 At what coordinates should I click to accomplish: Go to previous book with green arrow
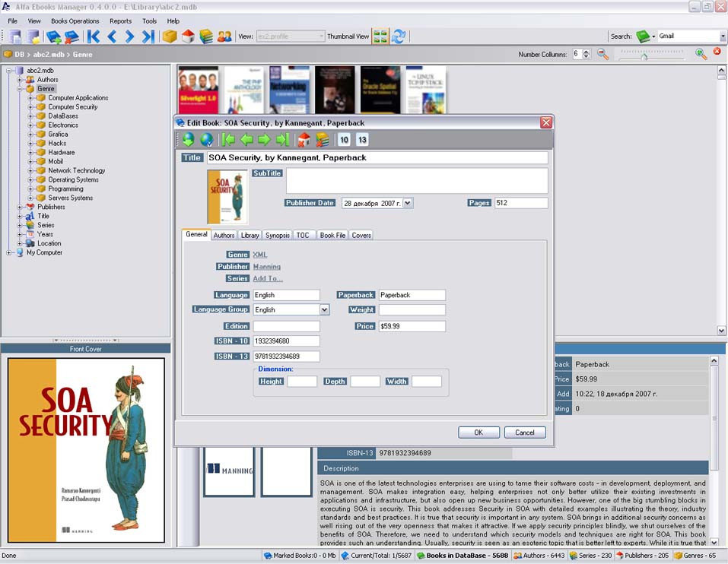click(246, 139)
